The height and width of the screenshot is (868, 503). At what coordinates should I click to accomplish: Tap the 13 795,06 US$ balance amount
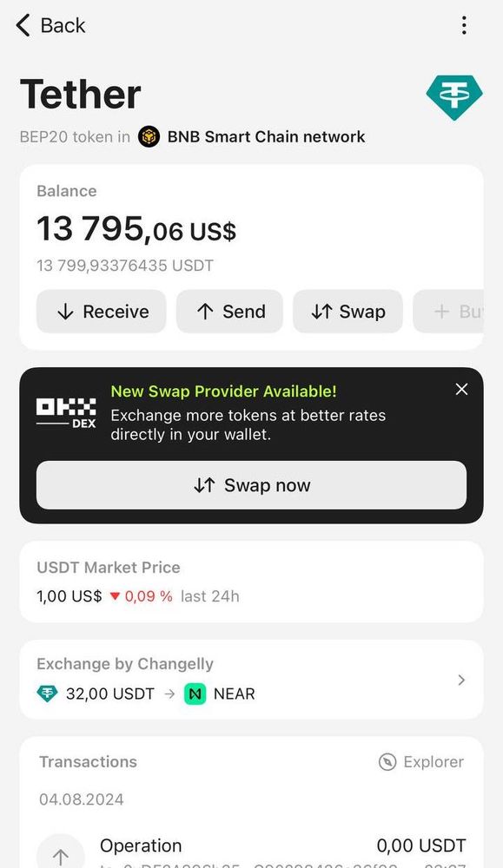click(x=136, y=229)
